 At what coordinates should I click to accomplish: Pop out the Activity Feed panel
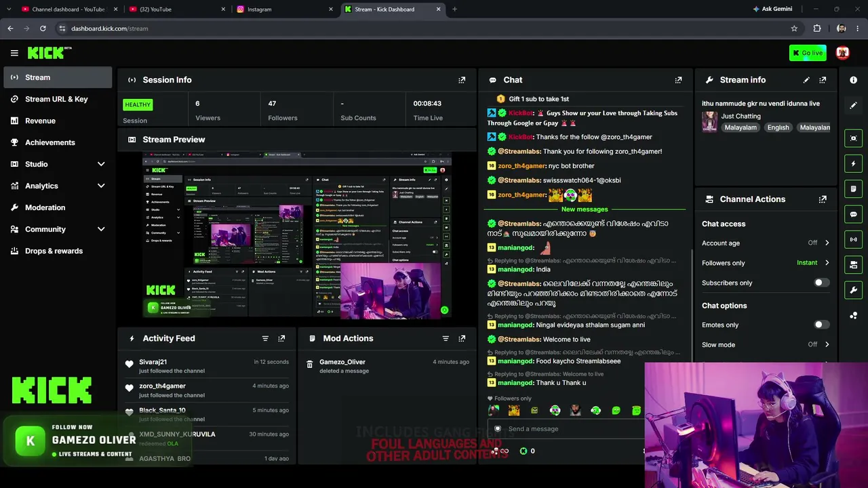(x=281, y=338)
